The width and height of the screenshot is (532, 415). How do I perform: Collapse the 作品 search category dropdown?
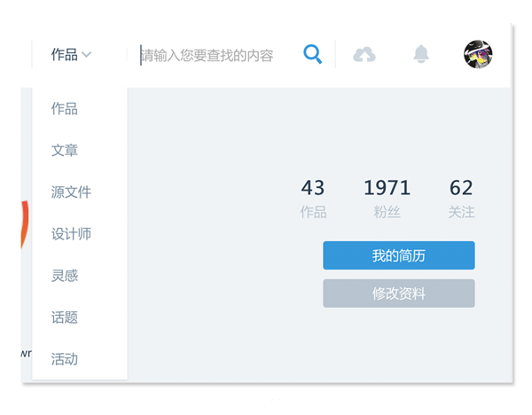point(71,55)
